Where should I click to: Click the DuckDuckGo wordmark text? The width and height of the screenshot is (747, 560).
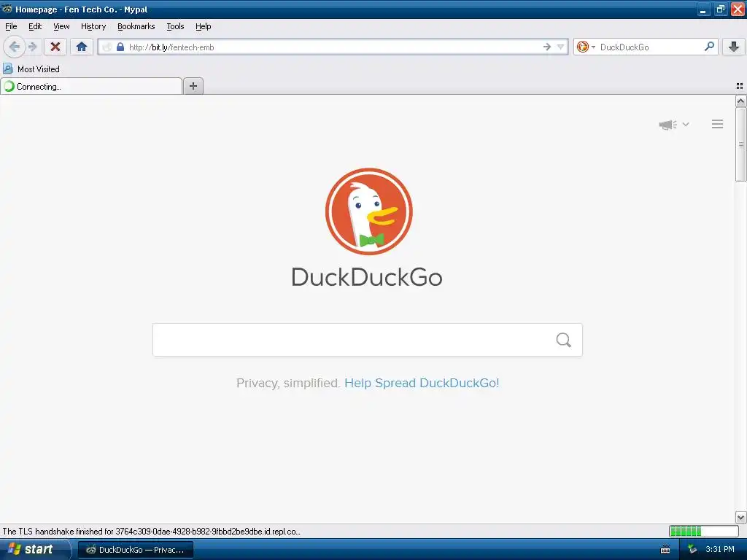click(x=367, y=277)
